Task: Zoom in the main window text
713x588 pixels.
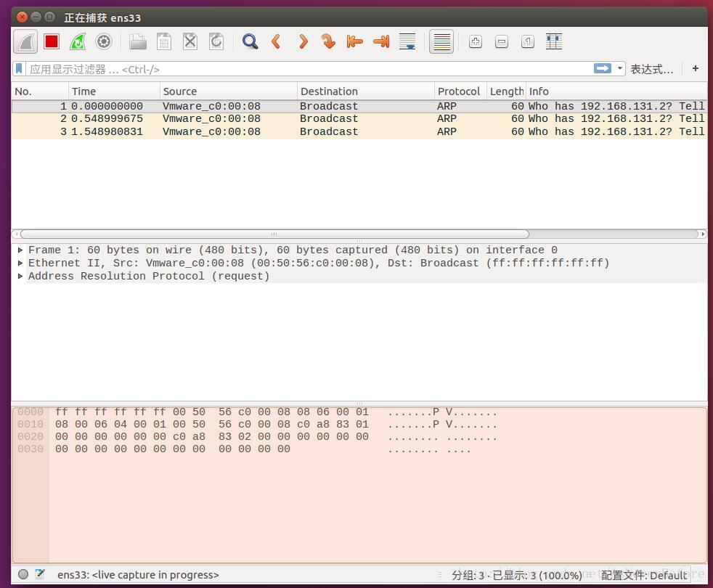Action: [475, 42]
